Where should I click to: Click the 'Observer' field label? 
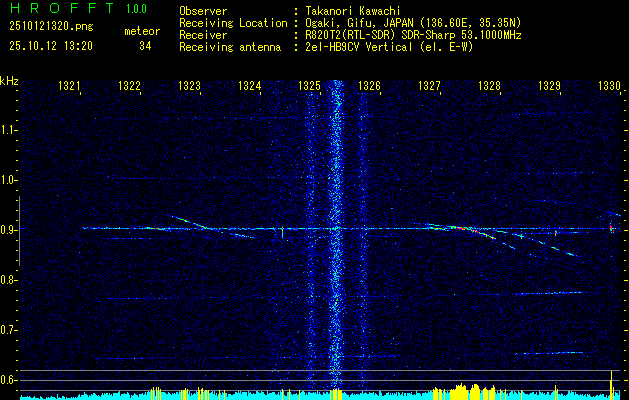pyautogui.click(x=203, y=11)
